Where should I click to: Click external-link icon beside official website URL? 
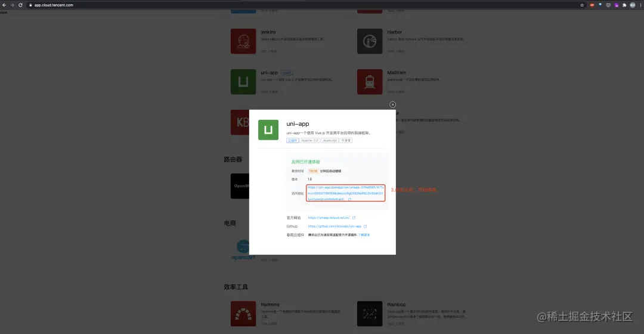(354, 218)
